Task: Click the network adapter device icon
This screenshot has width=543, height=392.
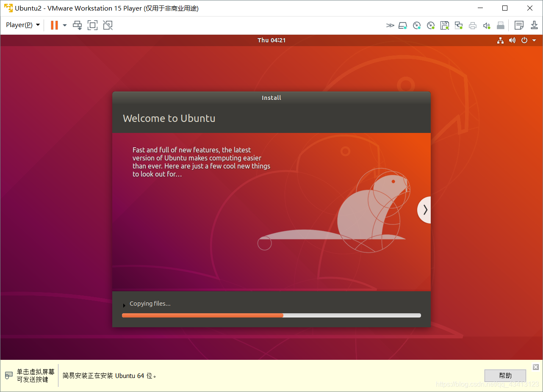Action: pos(459,25)
